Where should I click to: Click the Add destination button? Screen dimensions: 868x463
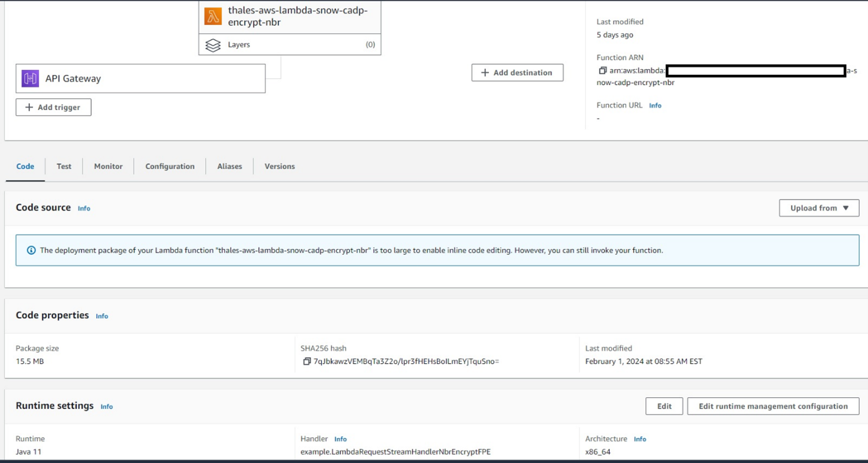(517, 72)
